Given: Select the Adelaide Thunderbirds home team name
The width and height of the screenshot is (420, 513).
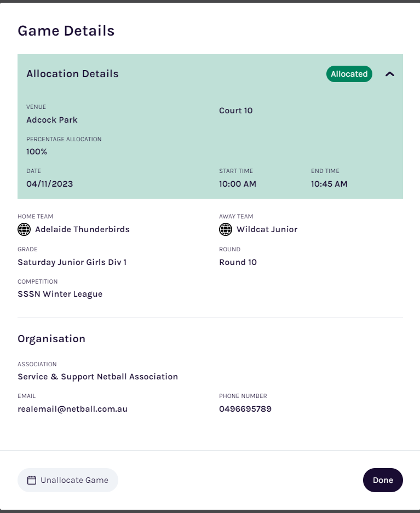Looking at the screenshot, I should coord(82,229).
